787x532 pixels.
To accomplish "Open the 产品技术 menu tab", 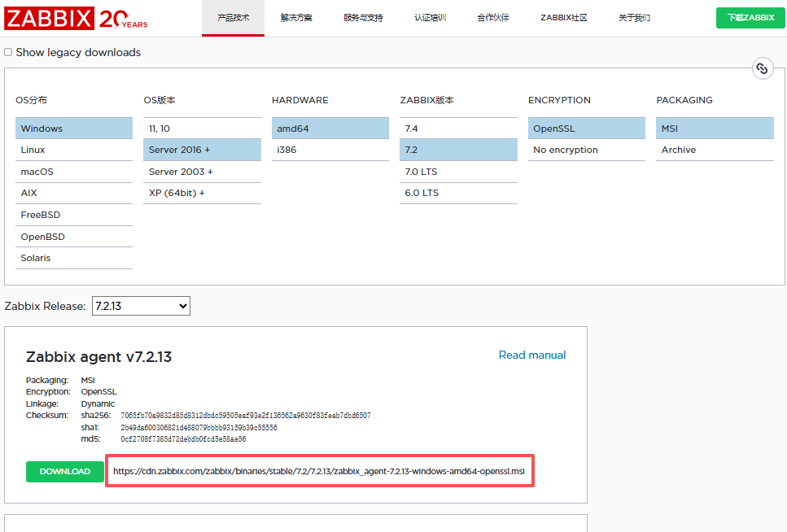I will click(x=233, y=18).
